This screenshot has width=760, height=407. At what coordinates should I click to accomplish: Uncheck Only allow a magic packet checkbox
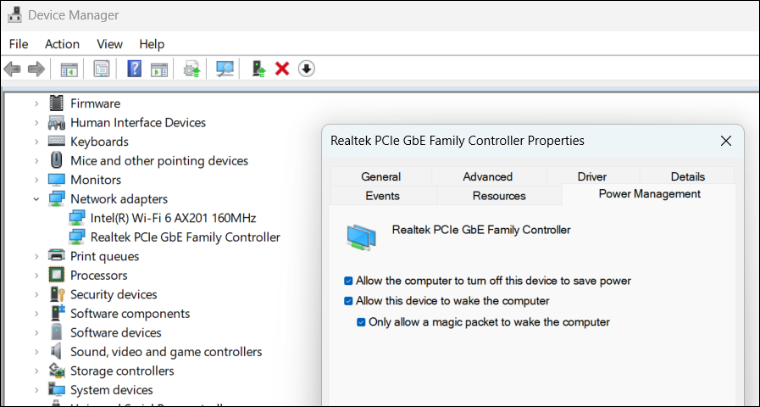pos(361,322)
